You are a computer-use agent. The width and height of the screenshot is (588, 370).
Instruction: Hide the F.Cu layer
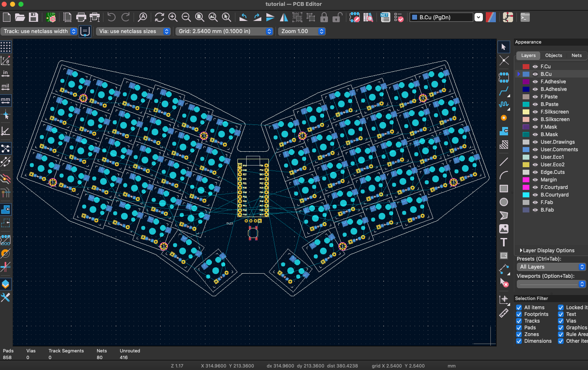535,66
